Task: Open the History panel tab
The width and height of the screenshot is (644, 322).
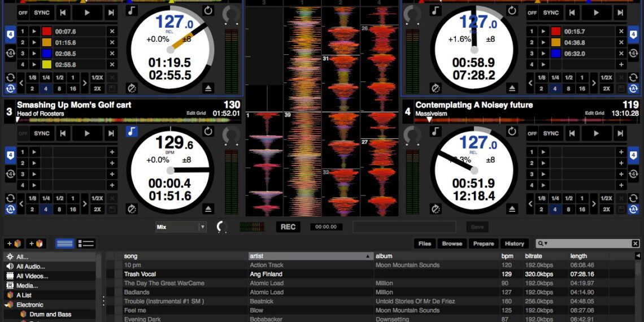Action: [514, 243]
